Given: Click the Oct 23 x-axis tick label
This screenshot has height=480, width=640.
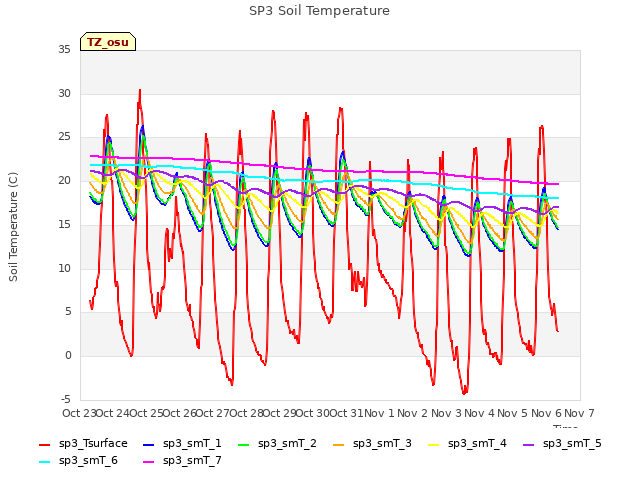Looking at the screenshot, I should pyautogui.click(x=79, y=413).
